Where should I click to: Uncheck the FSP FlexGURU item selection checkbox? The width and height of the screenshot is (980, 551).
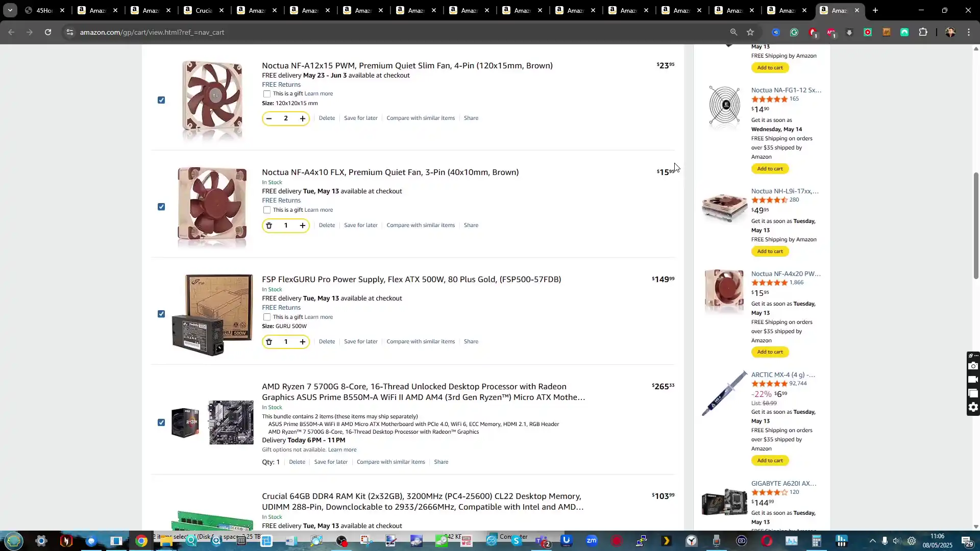(x=161, y=314)
